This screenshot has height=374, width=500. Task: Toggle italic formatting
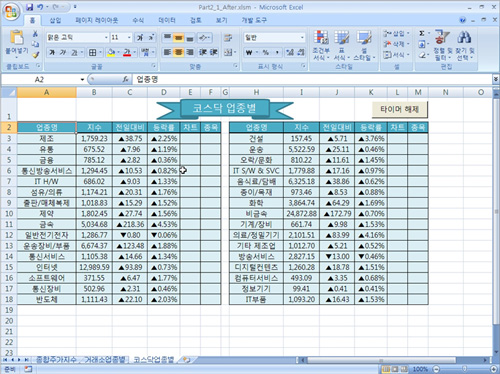click(63, 52)
